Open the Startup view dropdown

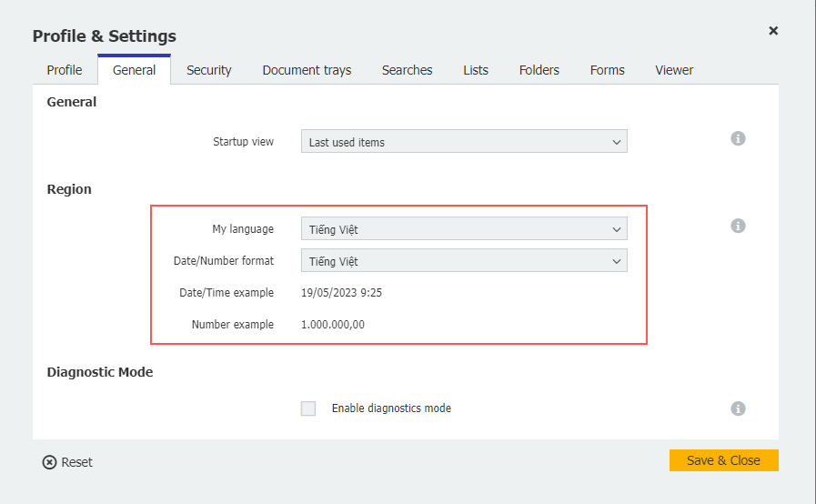[x=464, y=142]
